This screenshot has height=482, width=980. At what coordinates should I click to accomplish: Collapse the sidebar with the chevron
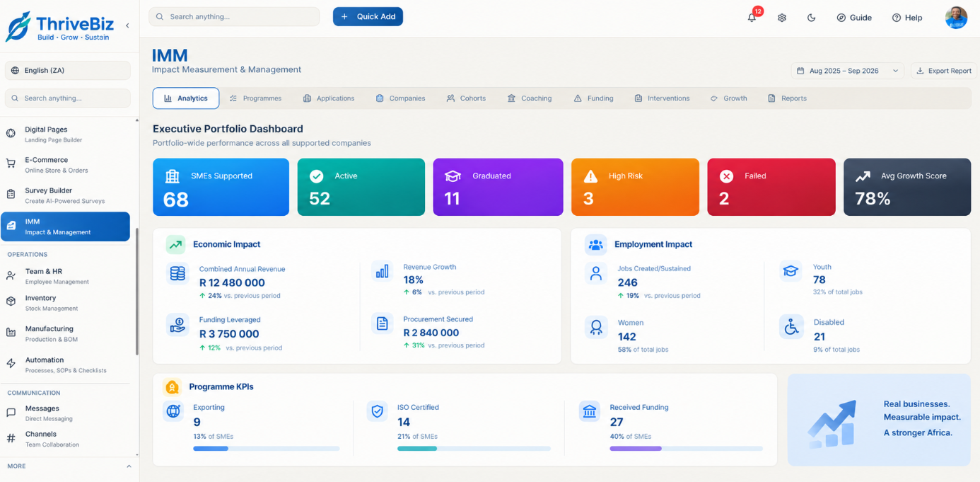point(127,25)
